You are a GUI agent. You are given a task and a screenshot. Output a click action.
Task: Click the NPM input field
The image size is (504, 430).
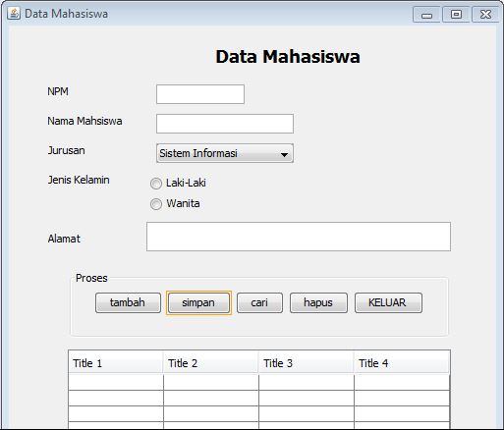(200, 94)
